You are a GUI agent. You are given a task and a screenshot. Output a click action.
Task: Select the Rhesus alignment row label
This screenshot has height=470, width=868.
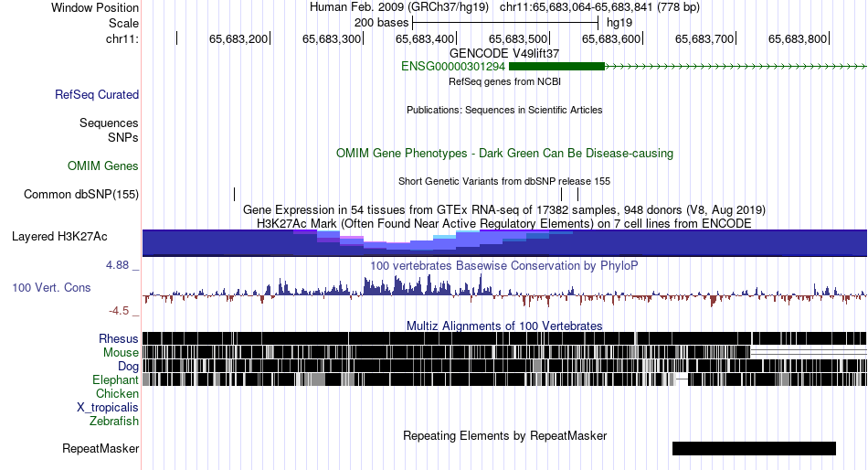pos(119,338)
